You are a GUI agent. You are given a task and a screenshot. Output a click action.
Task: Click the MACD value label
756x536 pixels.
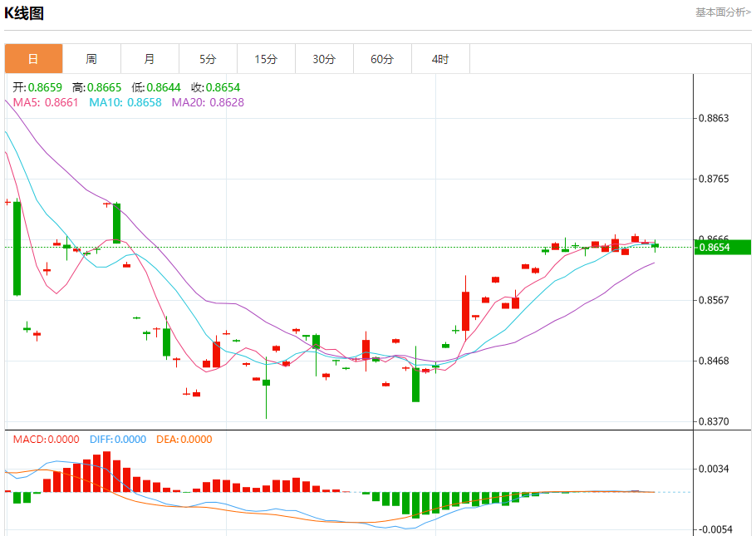[46, 440]
